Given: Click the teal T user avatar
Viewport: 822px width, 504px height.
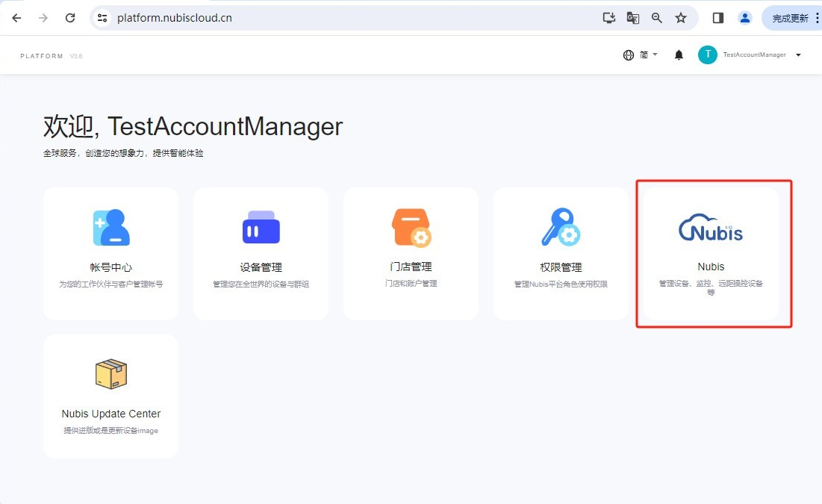Looking at the screenshot, I should [708, 55].
